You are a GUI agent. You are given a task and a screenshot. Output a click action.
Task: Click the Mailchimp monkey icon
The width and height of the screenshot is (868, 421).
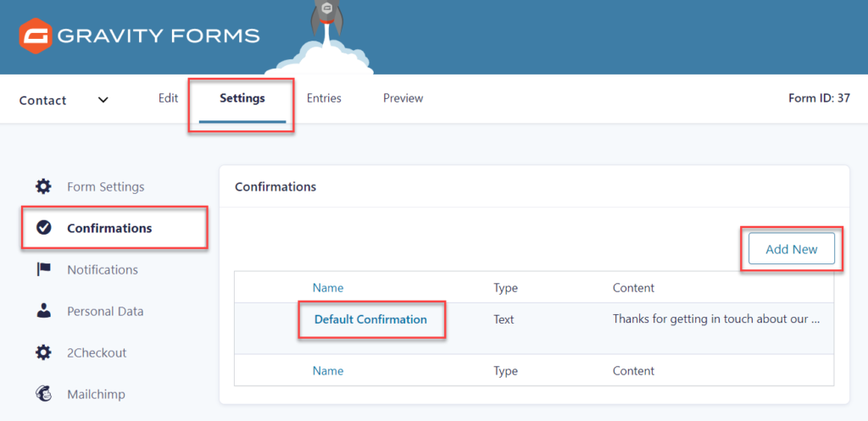click(x=43, y=394)
